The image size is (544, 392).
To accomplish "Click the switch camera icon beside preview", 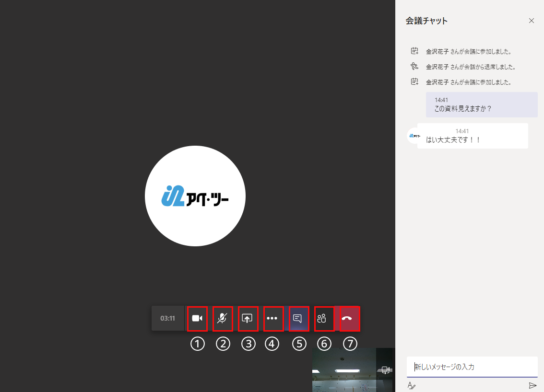I will coord(385,370).
